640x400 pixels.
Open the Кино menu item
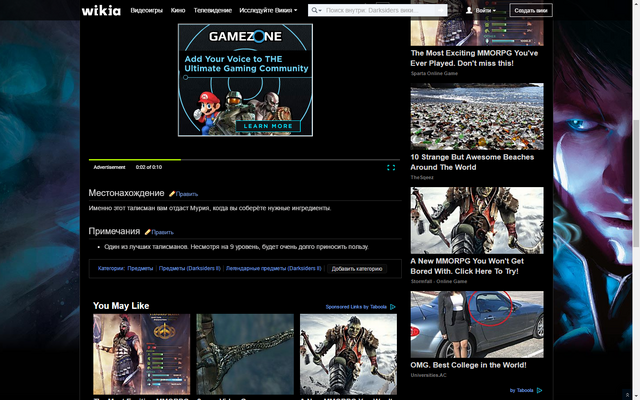(178, 10)
